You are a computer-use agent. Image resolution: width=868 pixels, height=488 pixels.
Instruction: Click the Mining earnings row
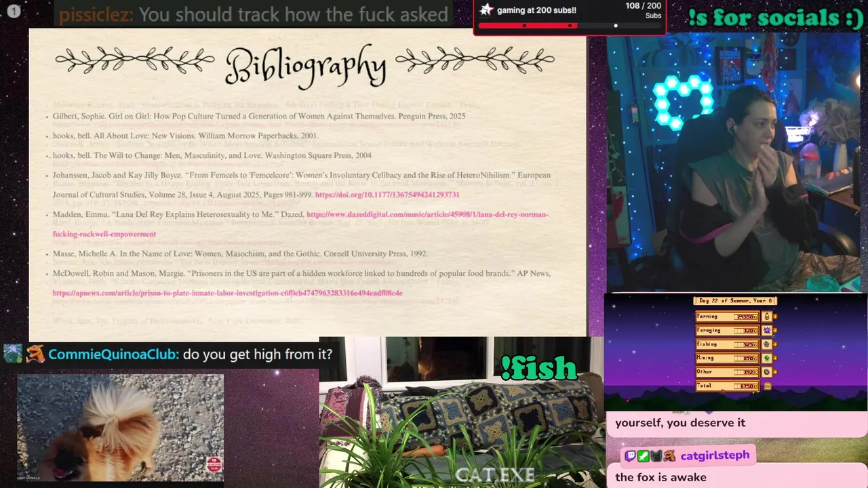pos(728,358)
